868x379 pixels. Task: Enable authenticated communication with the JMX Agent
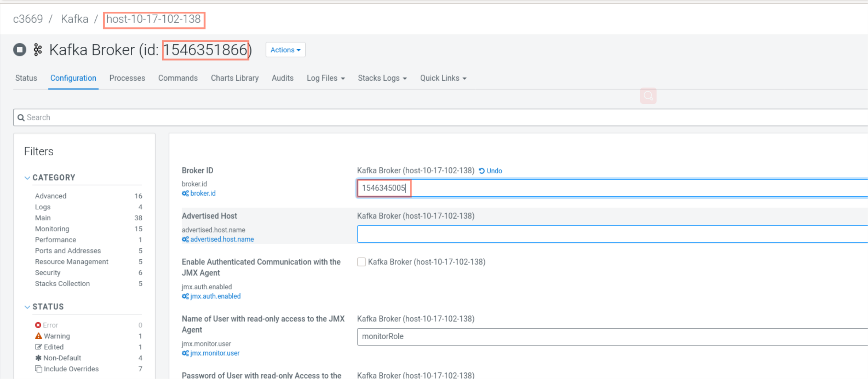click(x=361, y=262)
